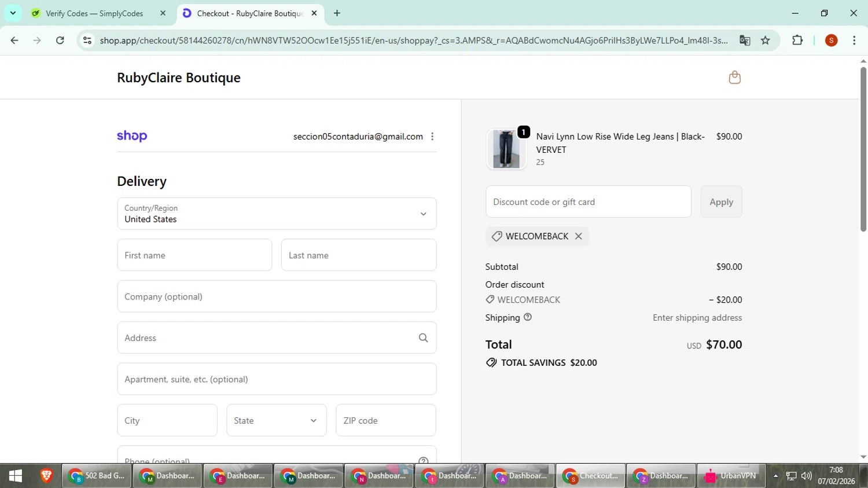
Task: Click the address search magnifier icon
Action: (423, 338)
